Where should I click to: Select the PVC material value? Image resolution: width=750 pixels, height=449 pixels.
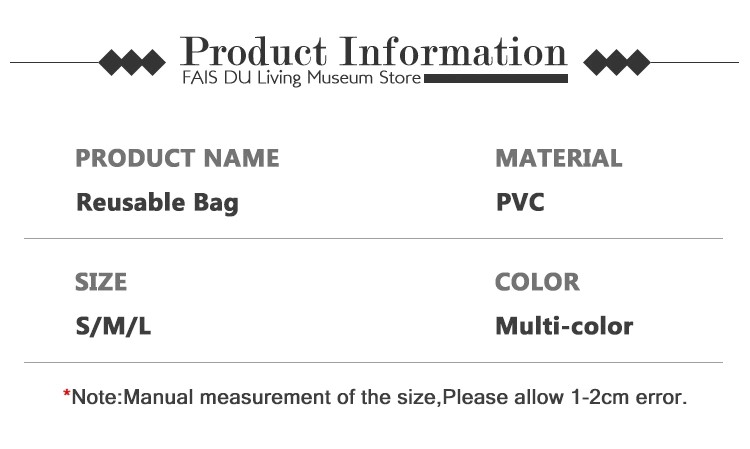coord(520,203)
